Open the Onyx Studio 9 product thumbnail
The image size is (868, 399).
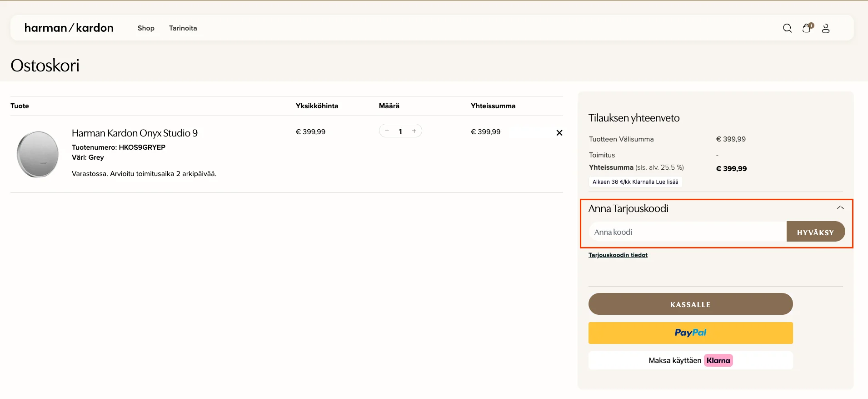coord(38,154)
